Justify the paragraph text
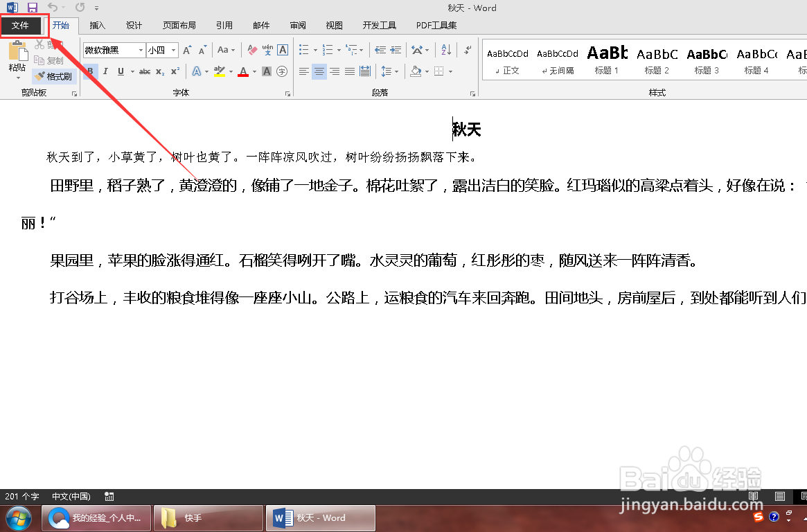 (x=350, y=71)
